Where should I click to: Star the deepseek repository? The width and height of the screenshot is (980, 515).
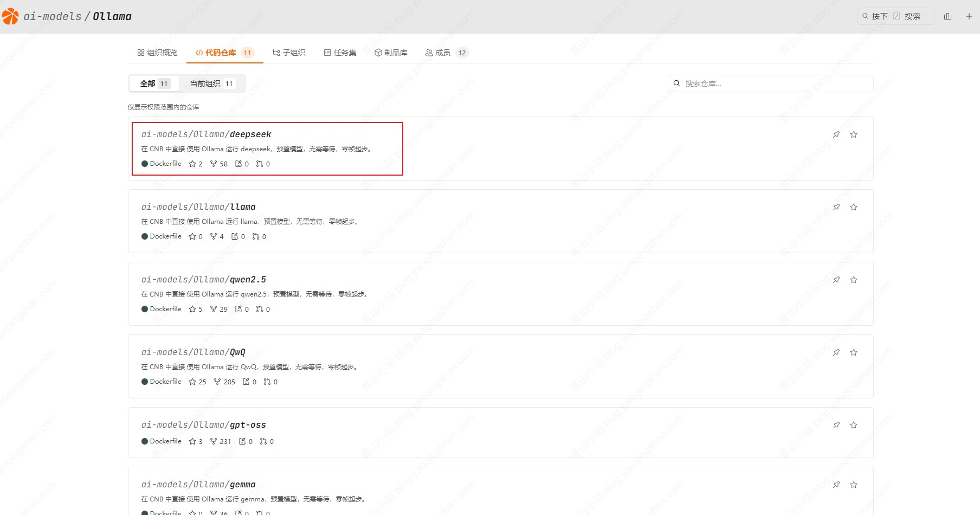854,134
